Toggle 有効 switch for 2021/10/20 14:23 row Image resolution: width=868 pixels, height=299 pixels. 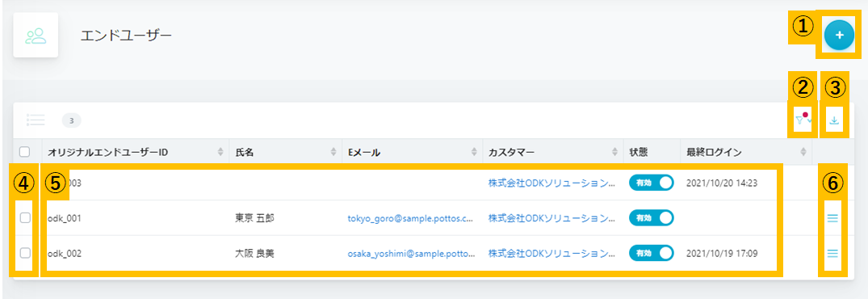pyautogui.click(x=651, y=183)
